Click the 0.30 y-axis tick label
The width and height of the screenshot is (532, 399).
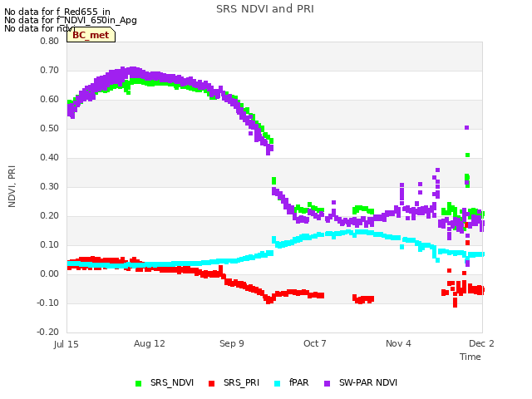(50, 186)
